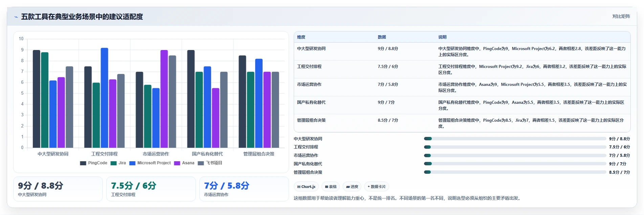Click the 9分 / 8.8分 table cell

pyautogui.click(x=388, y=49)
